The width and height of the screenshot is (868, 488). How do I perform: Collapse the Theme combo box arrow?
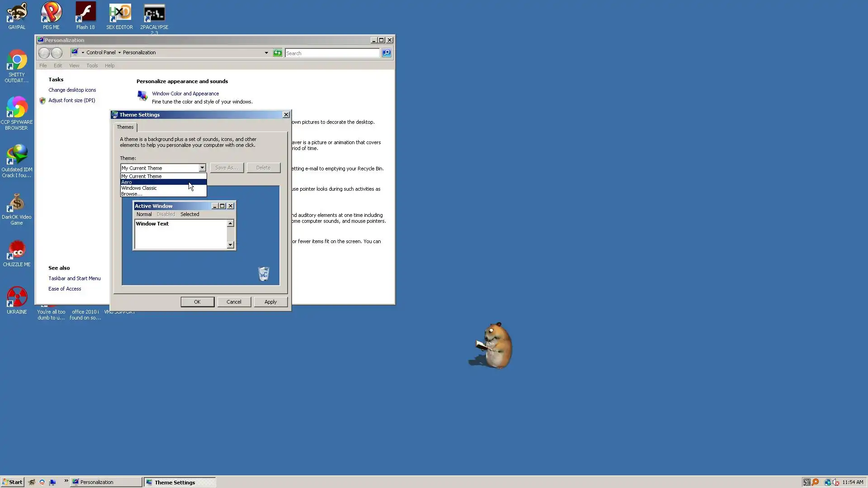coord(202,168)
